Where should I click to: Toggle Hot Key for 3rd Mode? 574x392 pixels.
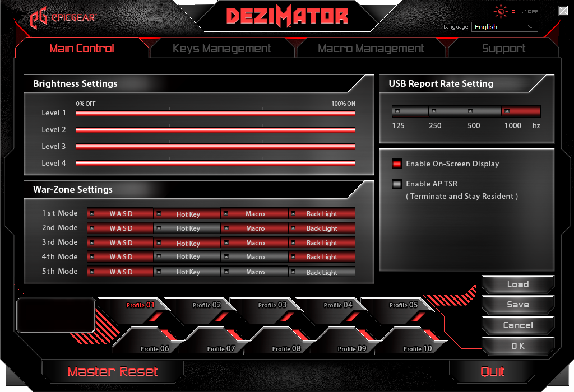click(x=187, y=243)
